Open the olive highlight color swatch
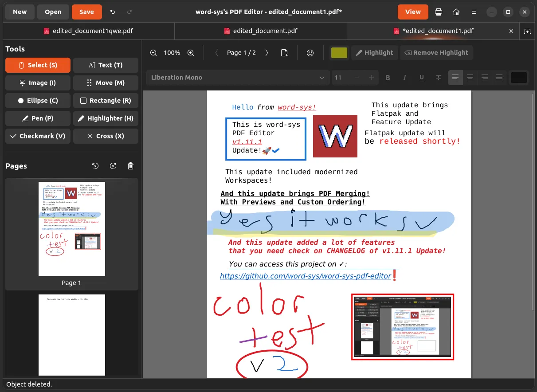Image resolution: width=537 pixels, height=392 pixels. click(339, 53)
